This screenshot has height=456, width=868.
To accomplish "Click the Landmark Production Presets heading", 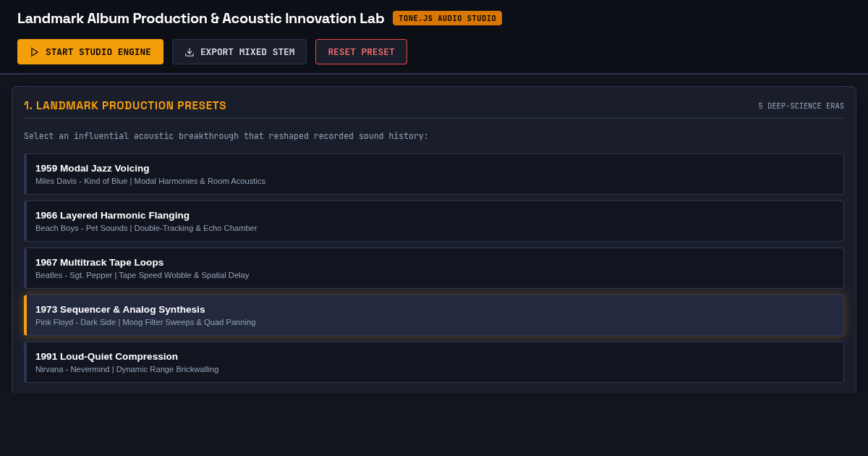I will pos(125,106).
